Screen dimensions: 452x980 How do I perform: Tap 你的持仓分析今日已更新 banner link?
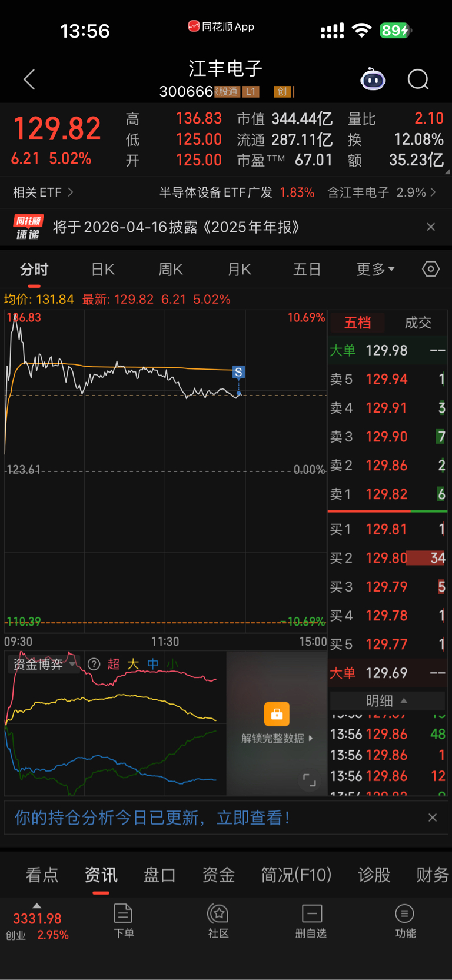click(x=152, y=818)
